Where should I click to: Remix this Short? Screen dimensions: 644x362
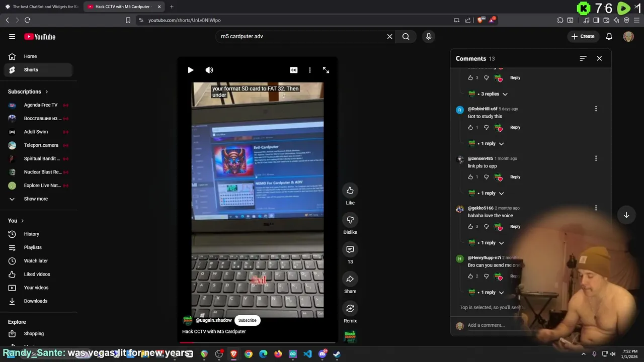click(x=350, y=308)
